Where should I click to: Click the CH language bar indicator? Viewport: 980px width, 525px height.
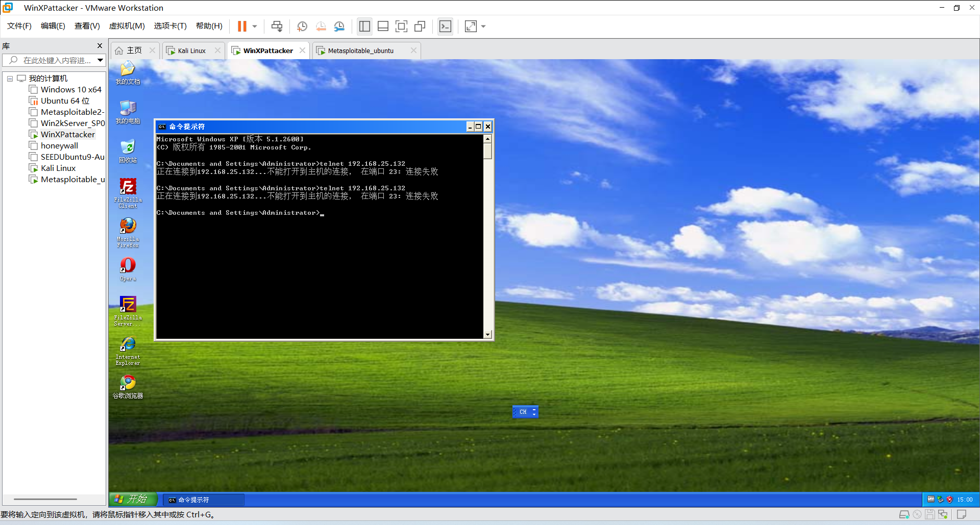pyautogui.click(x=523, y=412)
